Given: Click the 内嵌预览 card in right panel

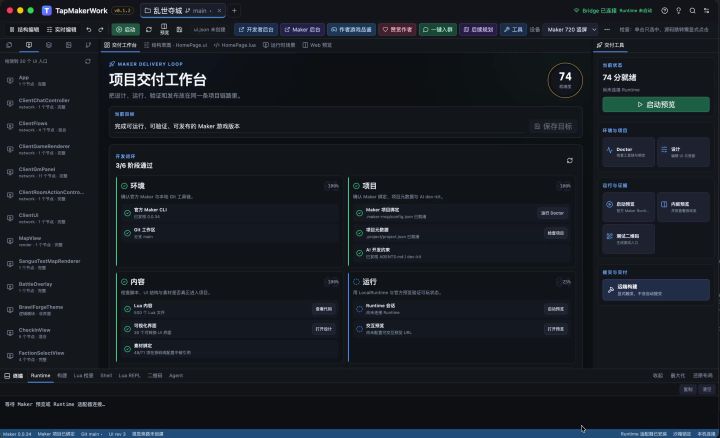Looking at the screenshot, I should point(683,207).
